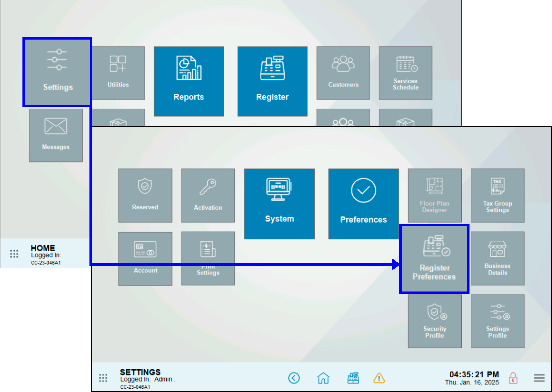Open the Reports tile

point(189,81)
